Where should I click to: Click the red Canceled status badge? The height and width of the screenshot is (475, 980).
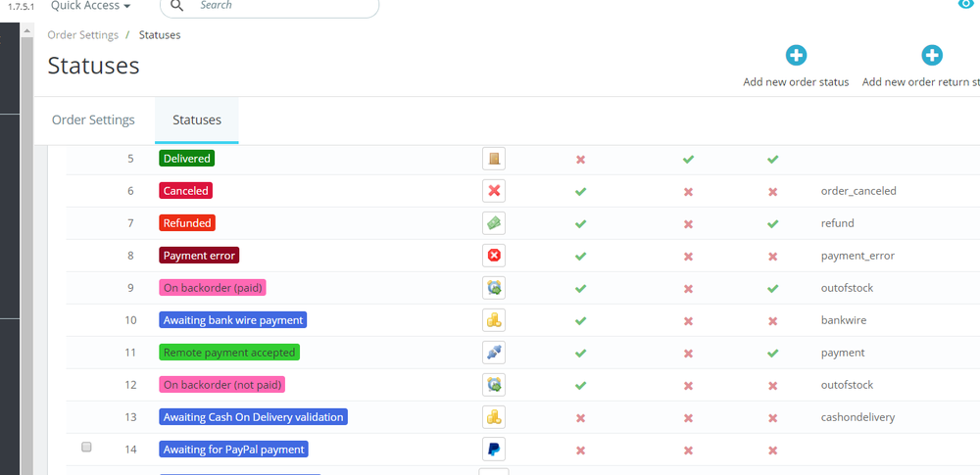(186, 191)
